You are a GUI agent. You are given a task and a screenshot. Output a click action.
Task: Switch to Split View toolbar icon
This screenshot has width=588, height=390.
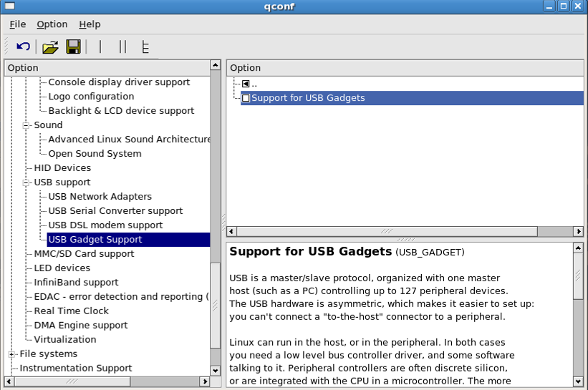tap(122, 47)
